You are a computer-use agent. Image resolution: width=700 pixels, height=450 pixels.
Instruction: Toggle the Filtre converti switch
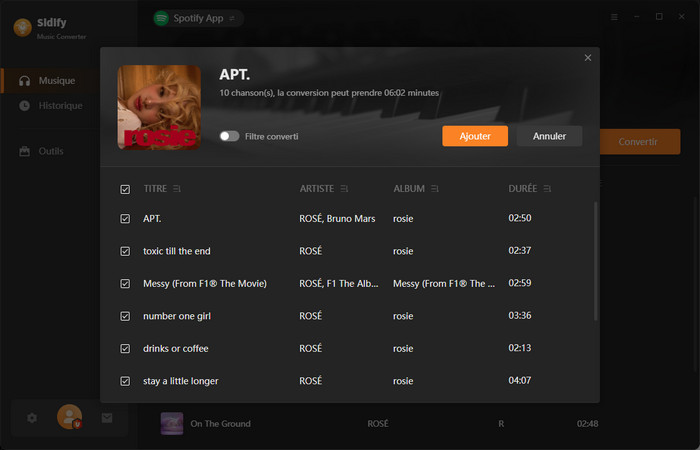230,136
